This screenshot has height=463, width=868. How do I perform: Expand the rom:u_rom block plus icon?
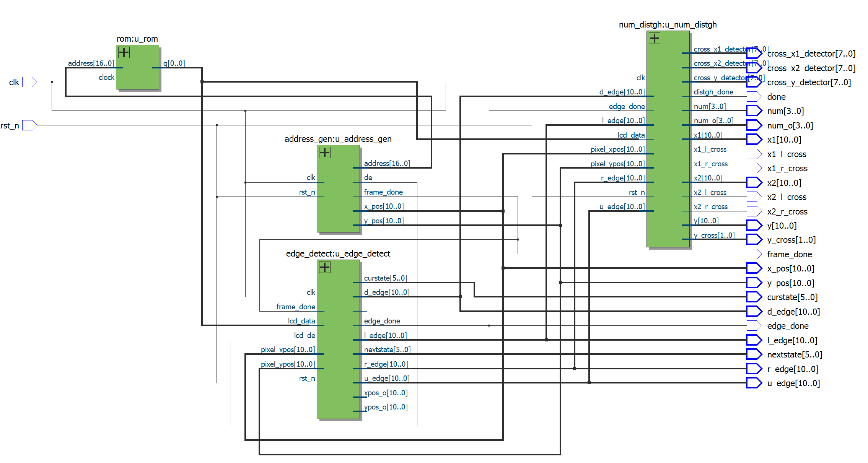(124, 52)
